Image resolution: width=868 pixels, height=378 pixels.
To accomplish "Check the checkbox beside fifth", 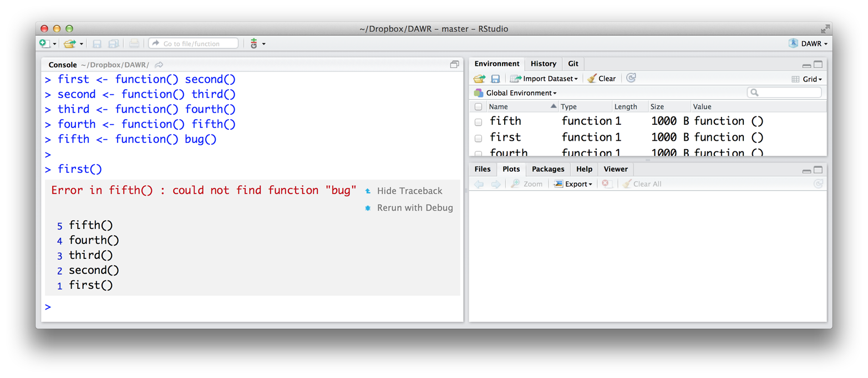I will 478,122.
